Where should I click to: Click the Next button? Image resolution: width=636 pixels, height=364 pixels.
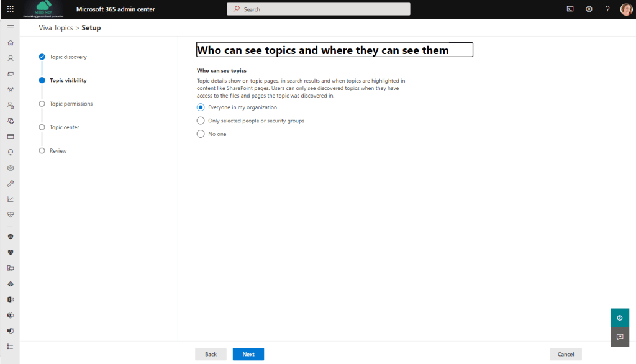[x=248, y=353]
